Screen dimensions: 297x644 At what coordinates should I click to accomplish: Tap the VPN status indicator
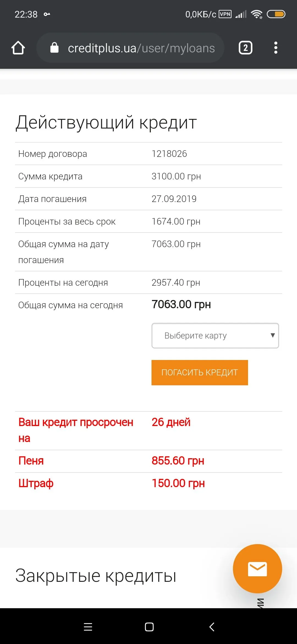pyautogui.click(x=225, y=14)
